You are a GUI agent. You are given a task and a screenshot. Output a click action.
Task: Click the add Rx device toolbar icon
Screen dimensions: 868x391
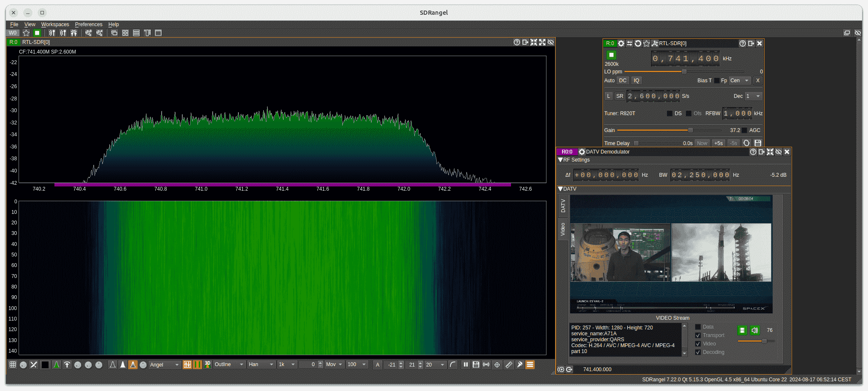52,33
